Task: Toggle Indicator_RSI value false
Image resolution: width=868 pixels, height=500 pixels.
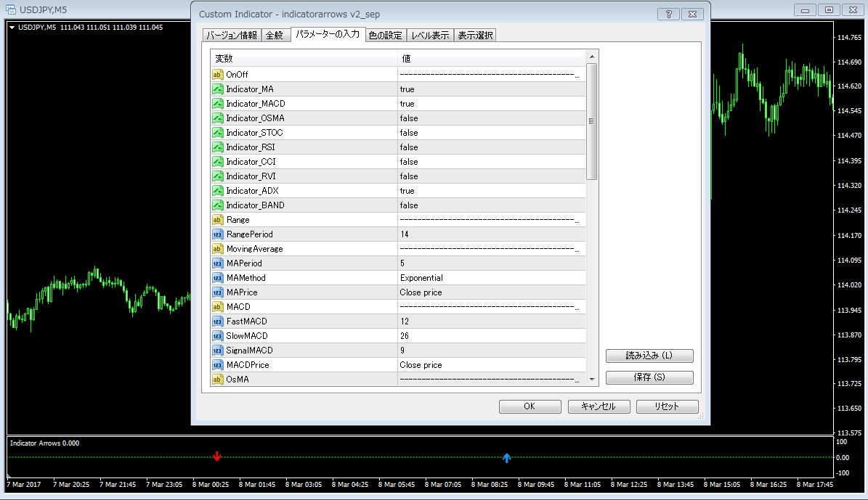Action: pyautogui.click(x=492, y=147)
